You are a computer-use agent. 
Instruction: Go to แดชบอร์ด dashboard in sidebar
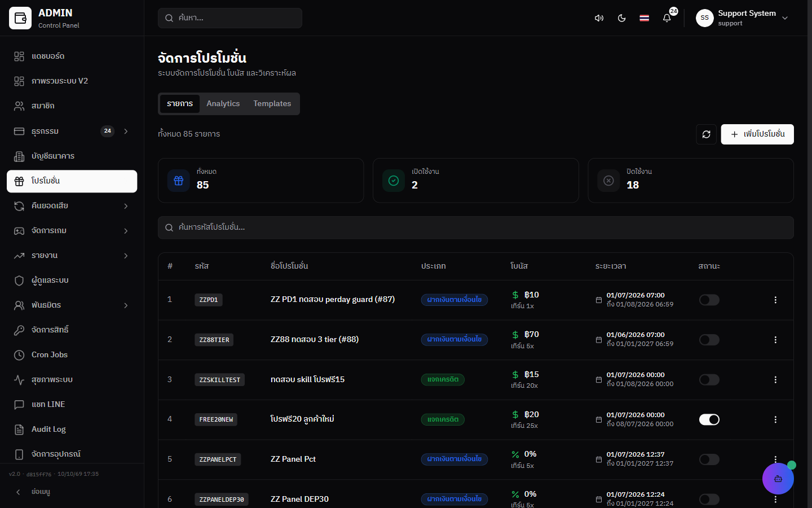(72, 56)
